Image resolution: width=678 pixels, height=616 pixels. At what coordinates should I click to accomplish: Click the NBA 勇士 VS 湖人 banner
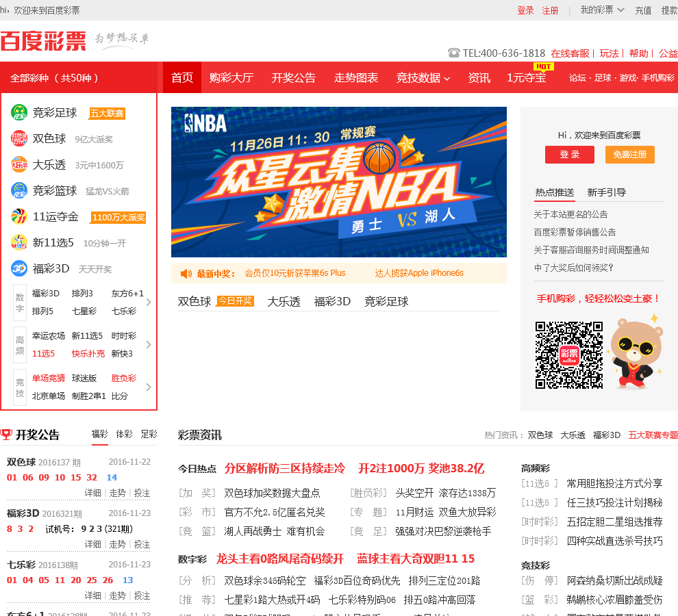click(x=338, y=182)
